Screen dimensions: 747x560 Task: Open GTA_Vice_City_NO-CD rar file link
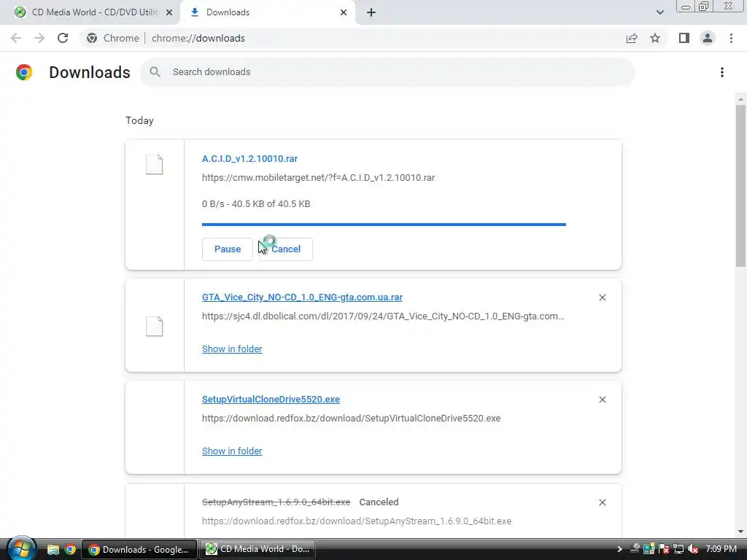click(302, 297)
